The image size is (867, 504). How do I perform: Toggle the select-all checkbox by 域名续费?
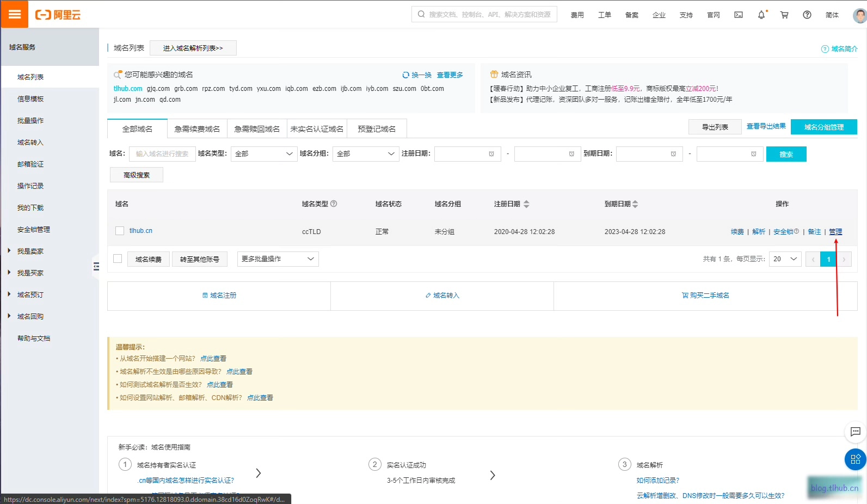pos(118,259)
